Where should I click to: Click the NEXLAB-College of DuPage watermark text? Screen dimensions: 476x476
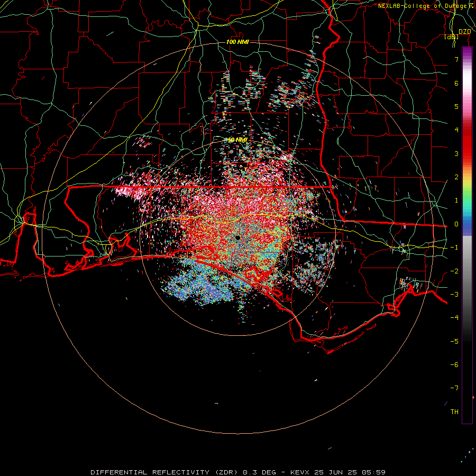pos(426,6)
